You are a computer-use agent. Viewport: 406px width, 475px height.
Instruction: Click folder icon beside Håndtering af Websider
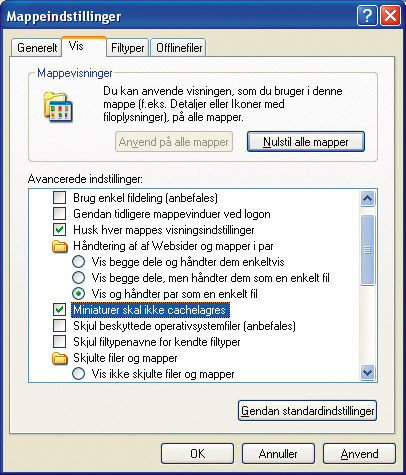[x=60, y=247]
